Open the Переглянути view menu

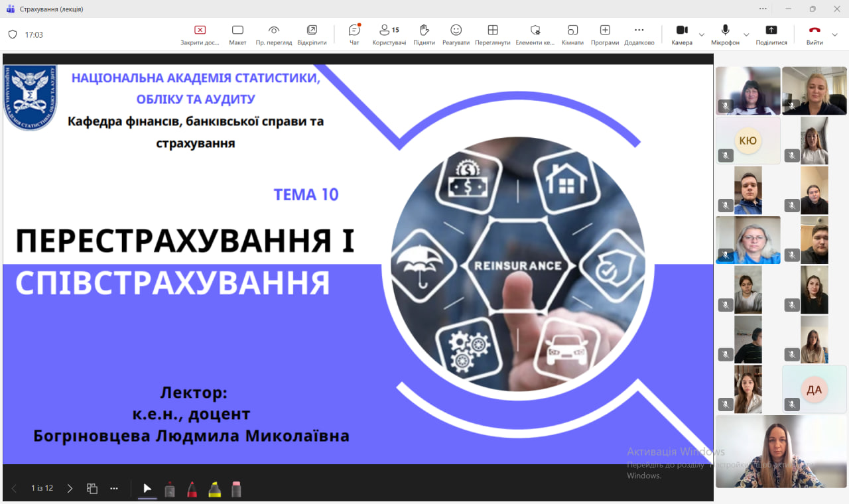click(x=492, y=34)
